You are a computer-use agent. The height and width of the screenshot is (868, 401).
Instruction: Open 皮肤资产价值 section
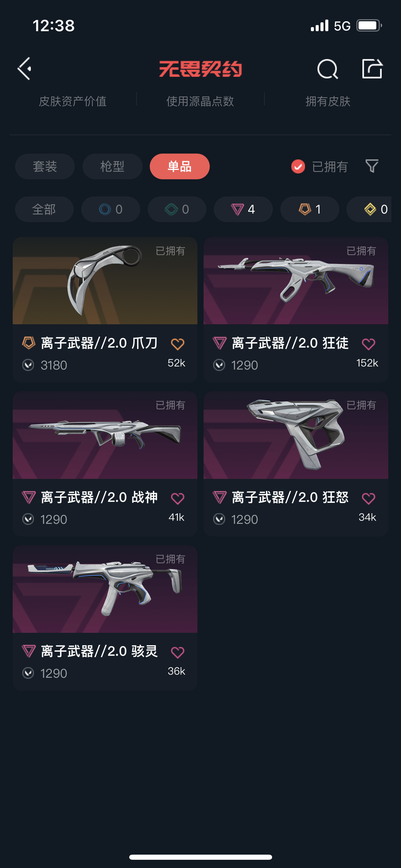click(x=73, y=101)
